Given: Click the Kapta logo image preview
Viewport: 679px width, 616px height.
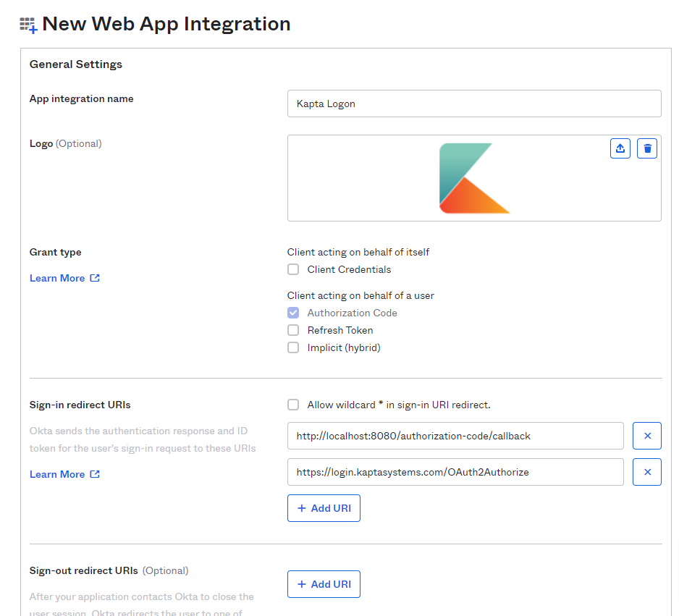Looking at the screenshot, I should (474, 178).
